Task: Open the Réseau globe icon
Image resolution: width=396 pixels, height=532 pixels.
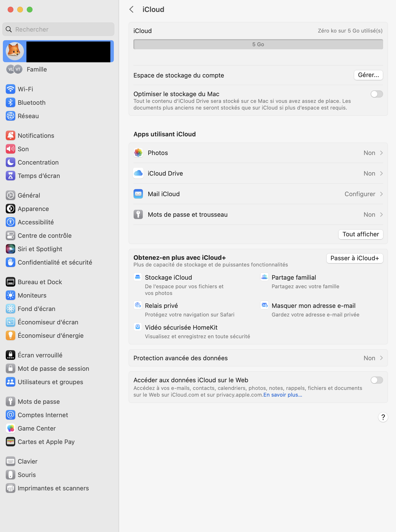Action: 10,116
